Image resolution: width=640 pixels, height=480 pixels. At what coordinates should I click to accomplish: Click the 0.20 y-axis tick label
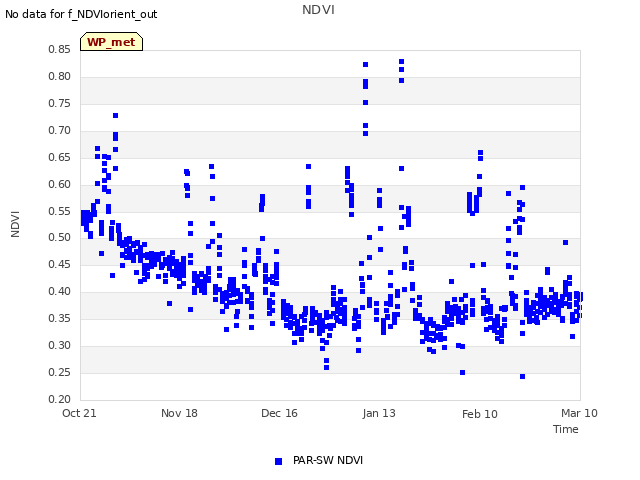[60, 399]
